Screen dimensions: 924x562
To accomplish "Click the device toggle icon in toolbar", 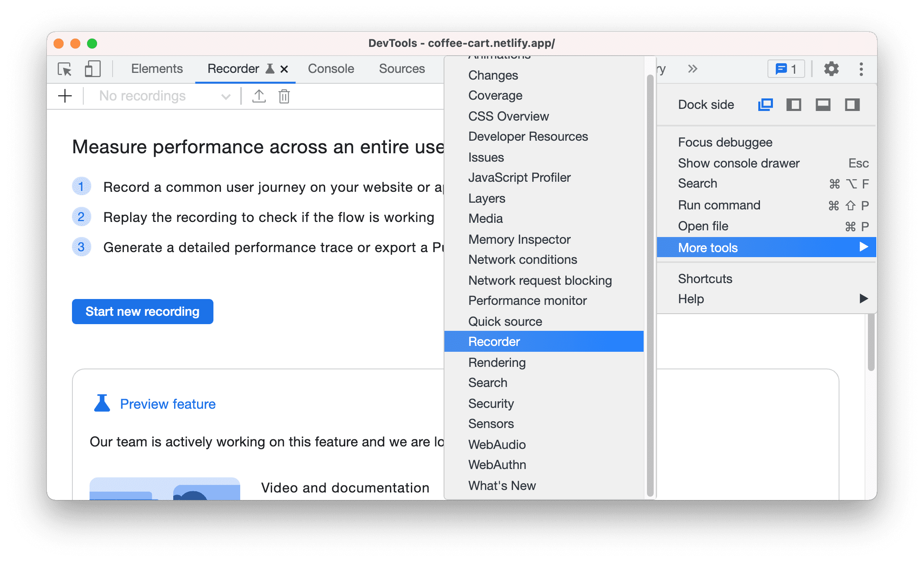I will point(92,69).
